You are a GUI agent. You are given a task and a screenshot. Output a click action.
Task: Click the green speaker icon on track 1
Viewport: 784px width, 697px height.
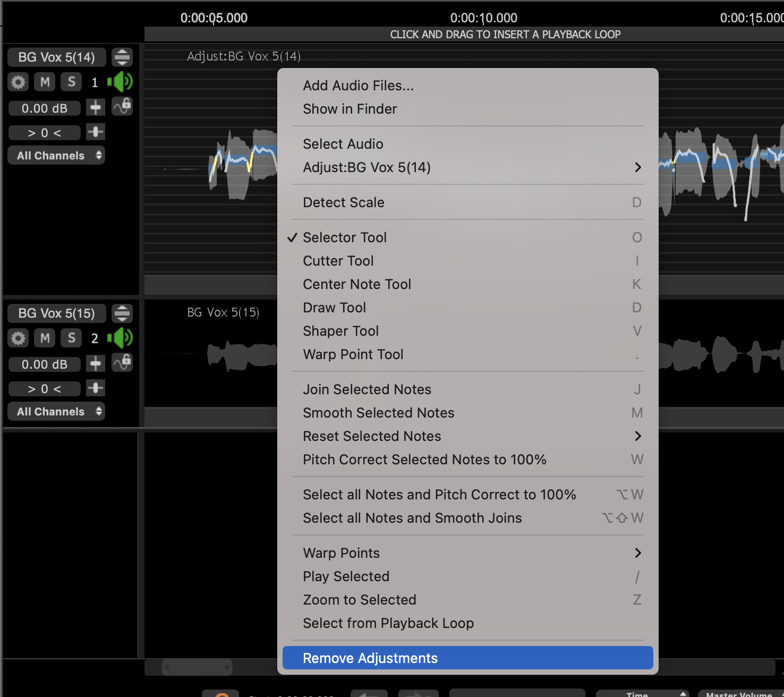coord(120,82)
